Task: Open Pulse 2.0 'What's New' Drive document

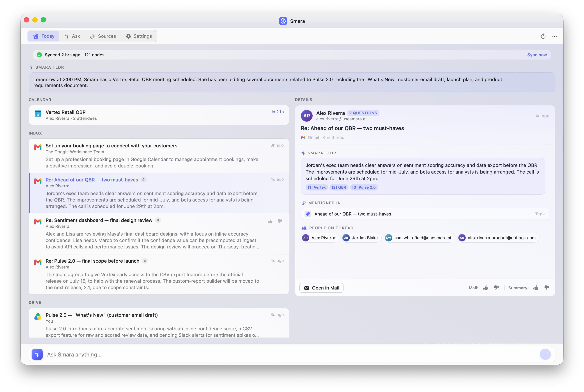Action: (159, 323)
